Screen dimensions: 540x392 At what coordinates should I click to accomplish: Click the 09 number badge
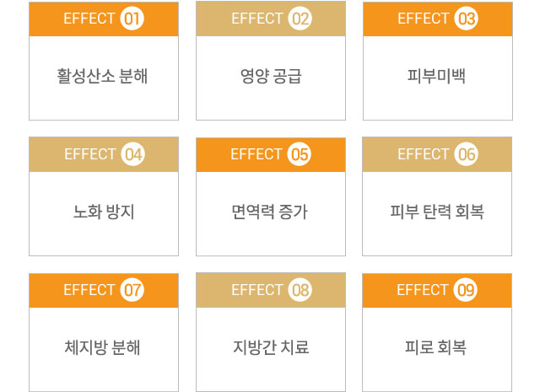point(466,290)
